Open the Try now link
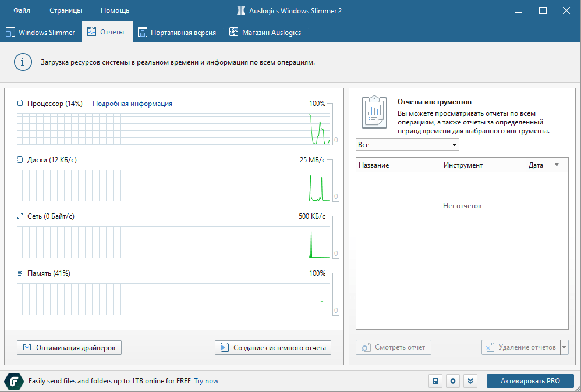 207,381
